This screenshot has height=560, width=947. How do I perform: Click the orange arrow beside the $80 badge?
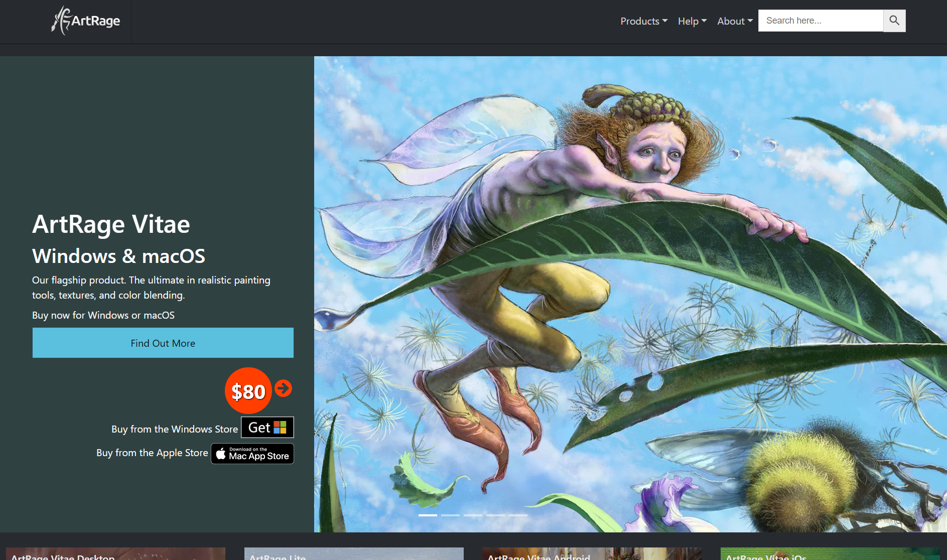[284, 388]
